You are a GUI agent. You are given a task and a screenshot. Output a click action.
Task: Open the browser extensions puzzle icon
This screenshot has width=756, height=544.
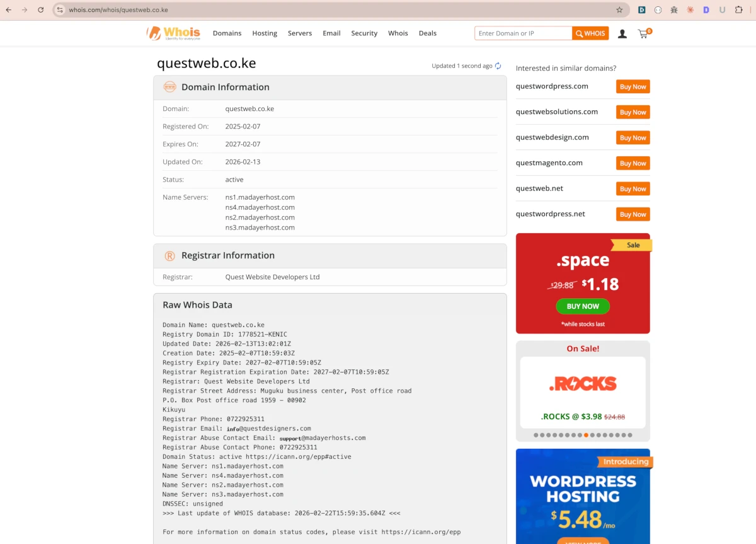tap(737, 9)
